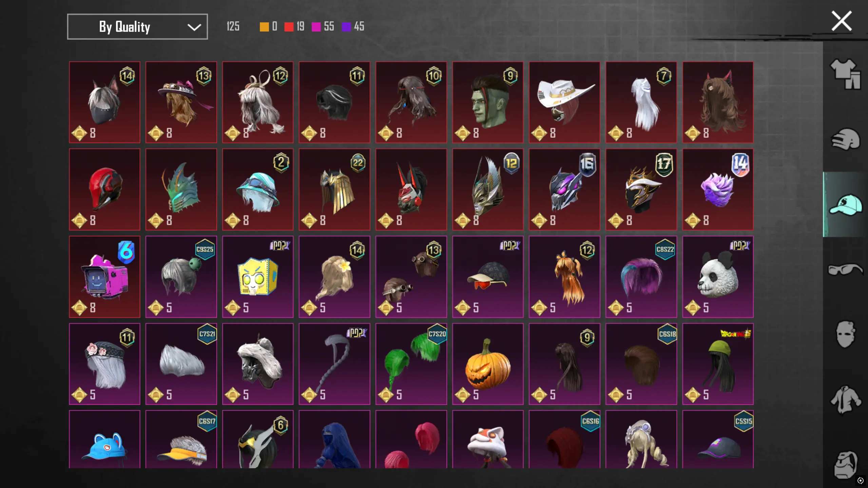Select the pumpkin head item

[x=488, y=364]
